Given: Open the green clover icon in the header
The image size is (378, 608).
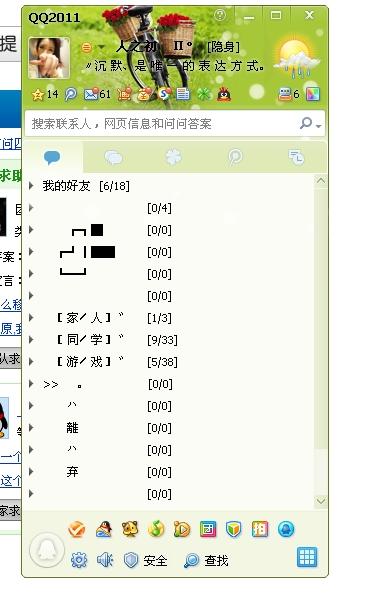Looking at the screenshot, I should click(204, 94).
